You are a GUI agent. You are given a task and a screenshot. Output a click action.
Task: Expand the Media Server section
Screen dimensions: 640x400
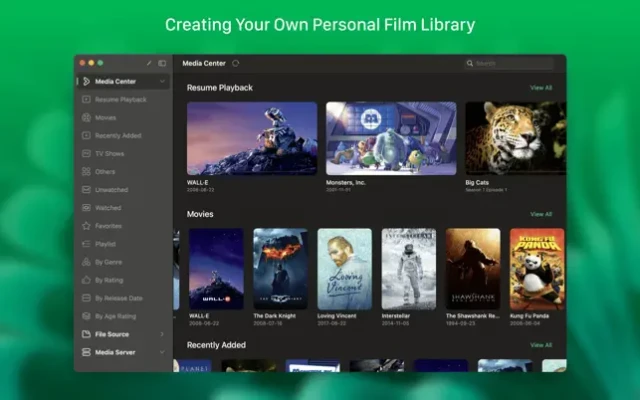(162, 352)
